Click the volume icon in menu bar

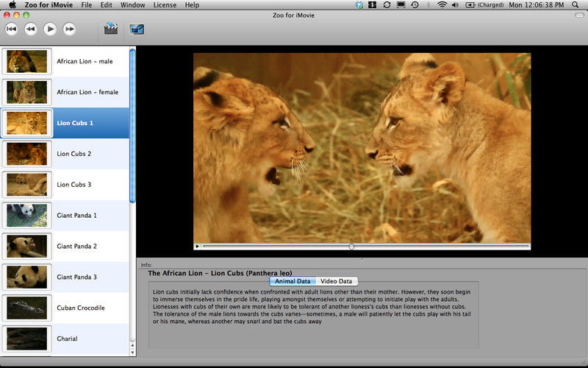[x=455, y=5]
